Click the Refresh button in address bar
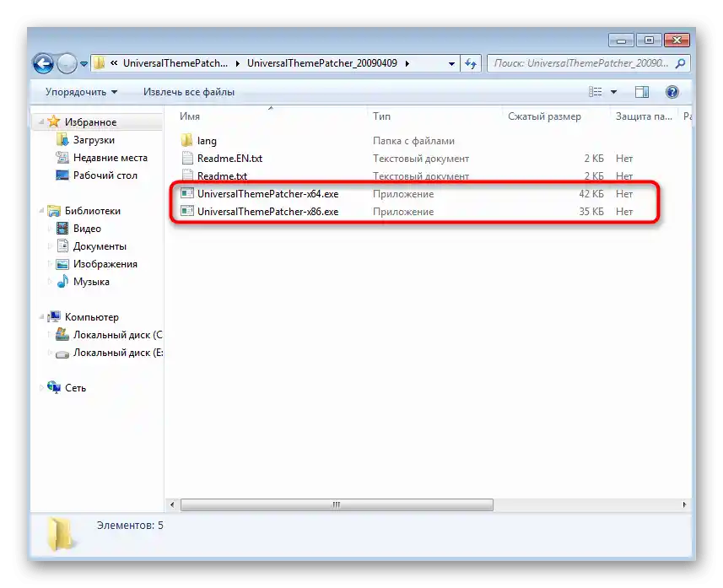This screenshot has height=588, width=723. coord(471,63)
